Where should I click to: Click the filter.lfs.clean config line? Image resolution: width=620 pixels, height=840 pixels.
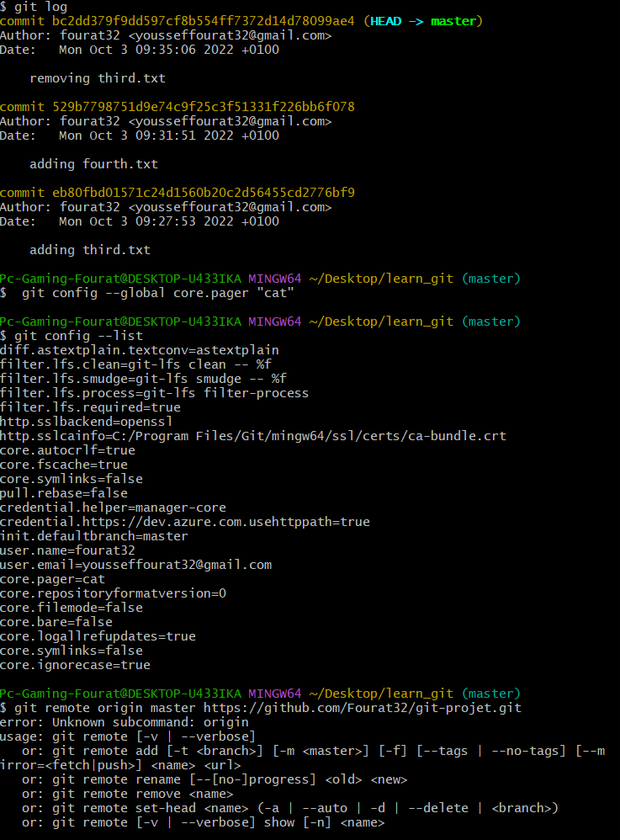click(135, 364)
